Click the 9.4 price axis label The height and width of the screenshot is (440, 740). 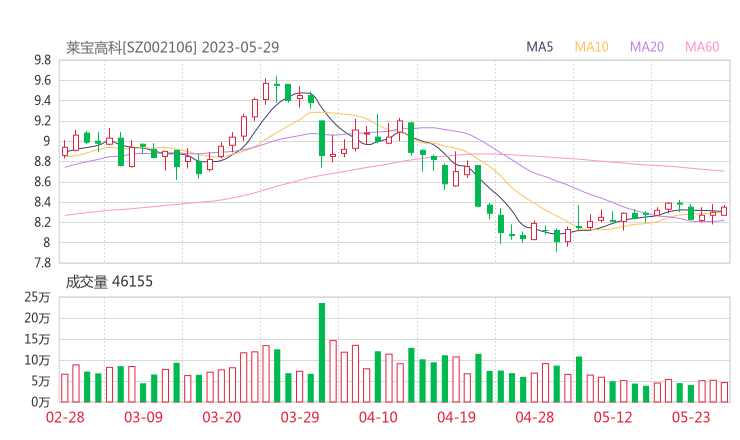42,101
